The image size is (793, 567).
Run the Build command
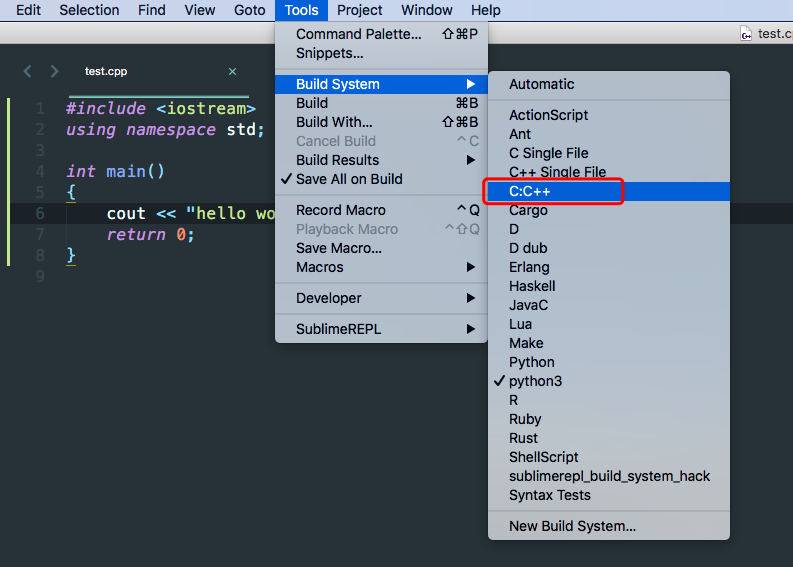point(381,103)
